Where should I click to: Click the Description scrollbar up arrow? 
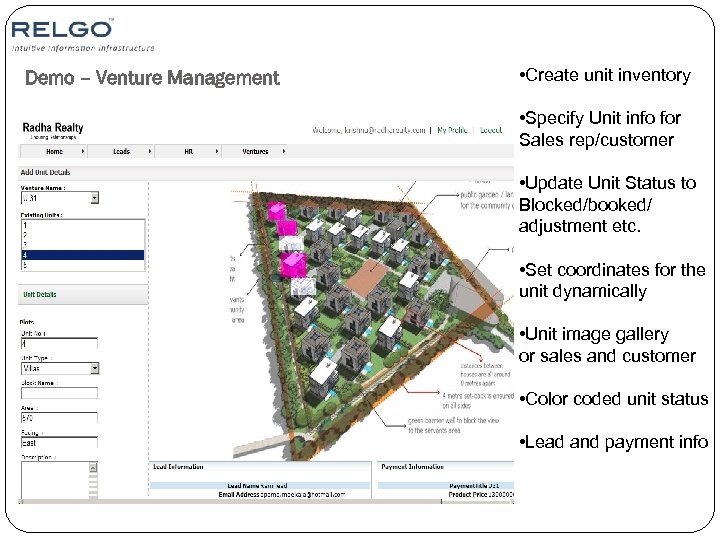[93, 467]
